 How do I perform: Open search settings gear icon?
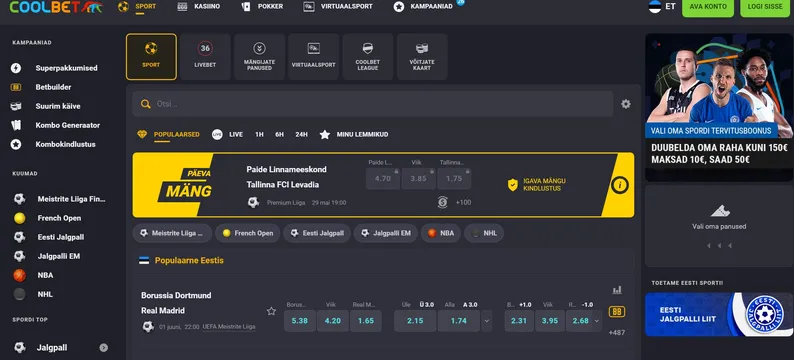(626, 104)
